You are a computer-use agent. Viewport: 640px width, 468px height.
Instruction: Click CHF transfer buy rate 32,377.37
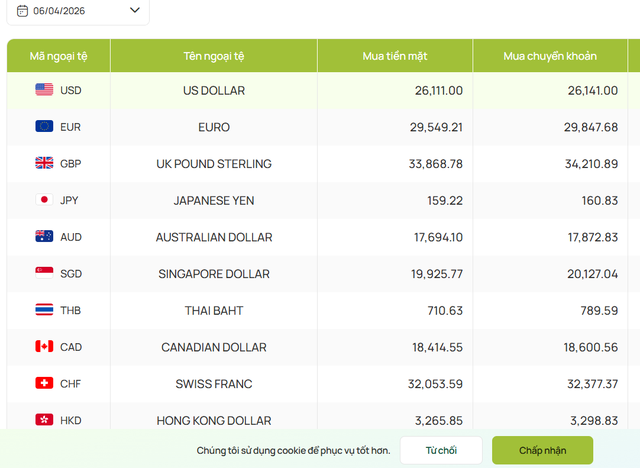pos(593,384)
